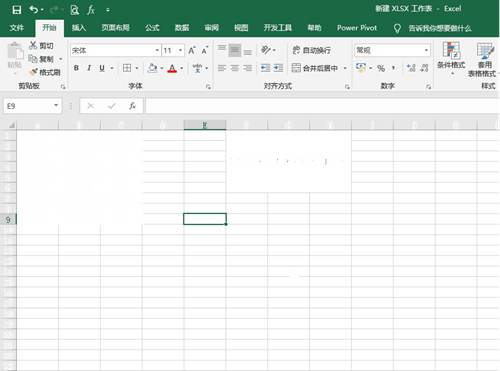
Task: Customize the quick access toolbar arrow
Action: [108, 10]
